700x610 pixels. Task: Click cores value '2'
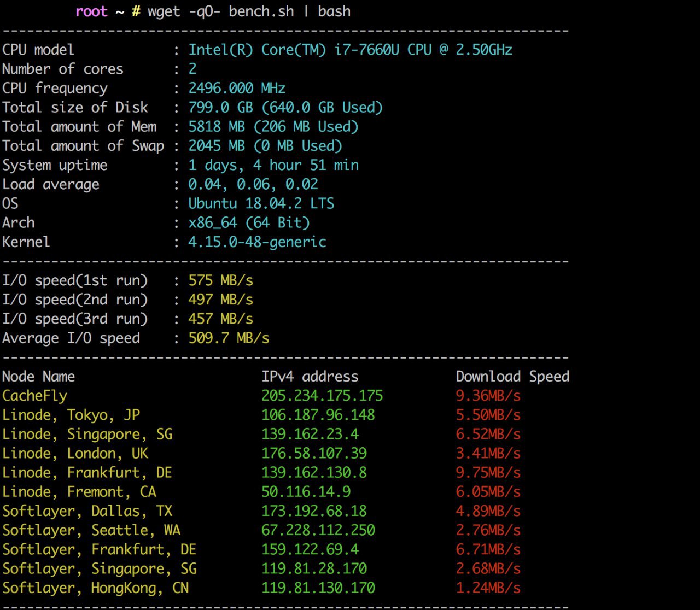coord(192,69)
